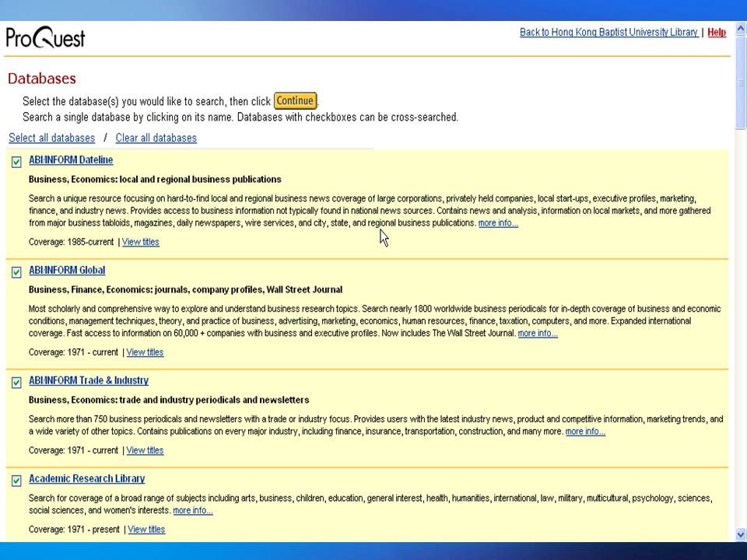Viewport: 747px width, 560px height.
Task: Click 'Business, Economics: trade and industry periodicals' heading
Action: coord(169,400)
